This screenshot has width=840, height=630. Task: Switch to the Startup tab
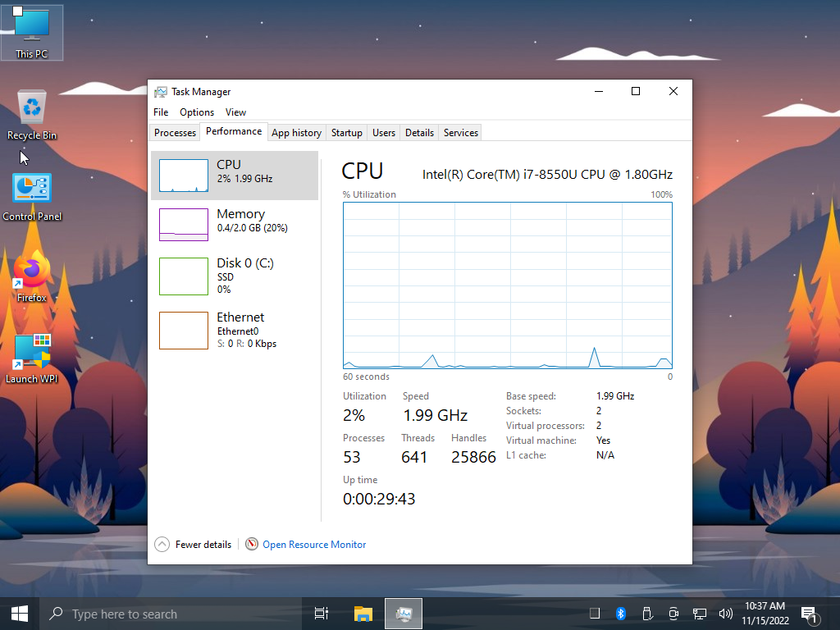pos(347,133)
